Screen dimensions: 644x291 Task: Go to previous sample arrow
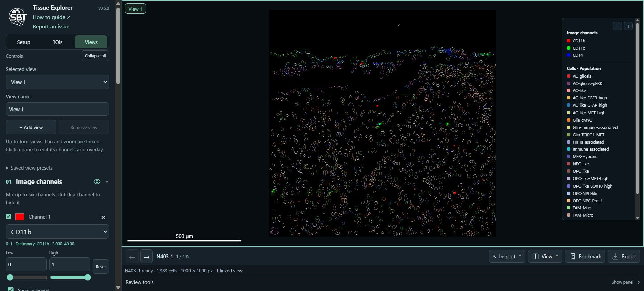pos(132,257)
